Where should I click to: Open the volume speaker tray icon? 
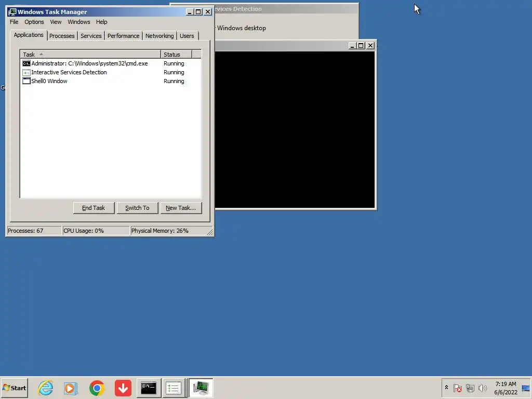tap(482, 388)
